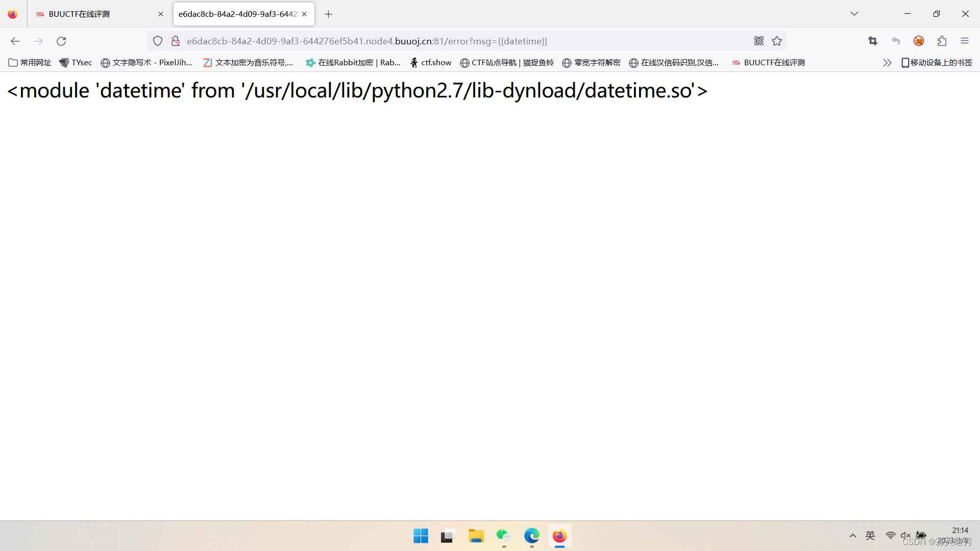Open the extensions puzzle icon
Screen dimensions: 980x551
tap(942, 41)
